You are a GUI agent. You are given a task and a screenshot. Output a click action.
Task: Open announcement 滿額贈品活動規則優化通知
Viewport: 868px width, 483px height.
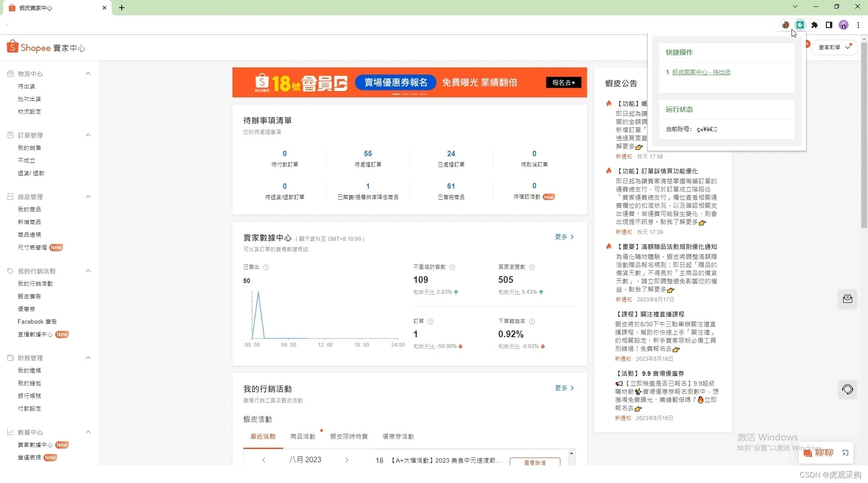click(667, 247)
